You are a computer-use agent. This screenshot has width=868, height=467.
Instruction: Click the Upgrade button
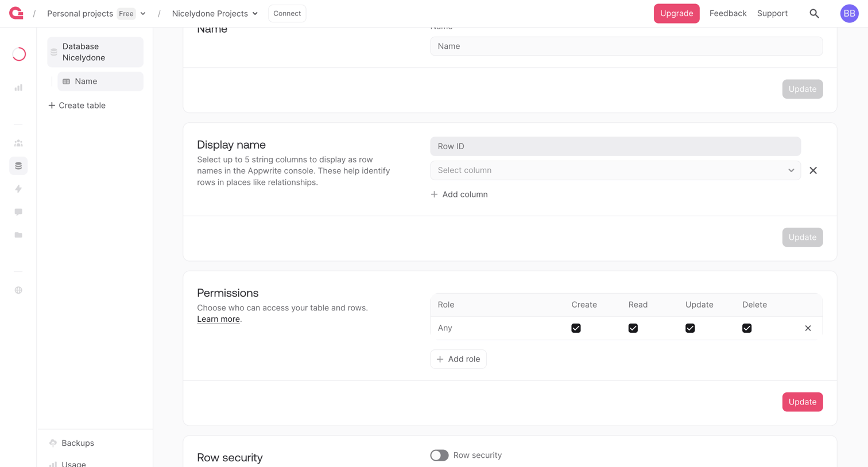click(676, 13)
